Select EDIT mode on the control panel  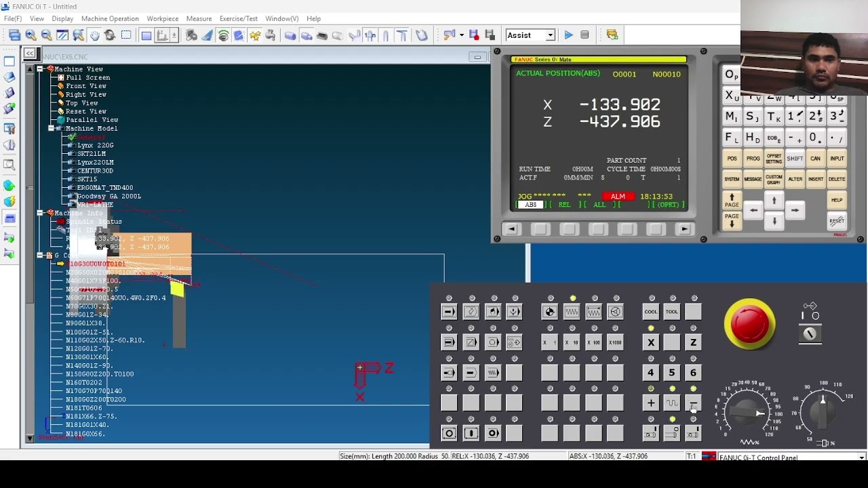point(471,312)
